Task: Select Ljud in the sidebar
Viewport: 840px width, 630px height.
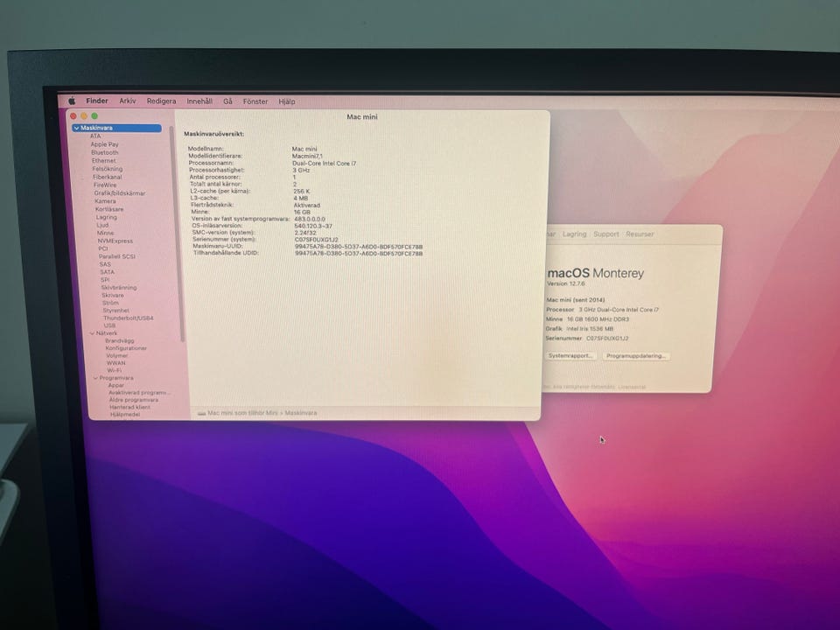Action: pos(102,225)
